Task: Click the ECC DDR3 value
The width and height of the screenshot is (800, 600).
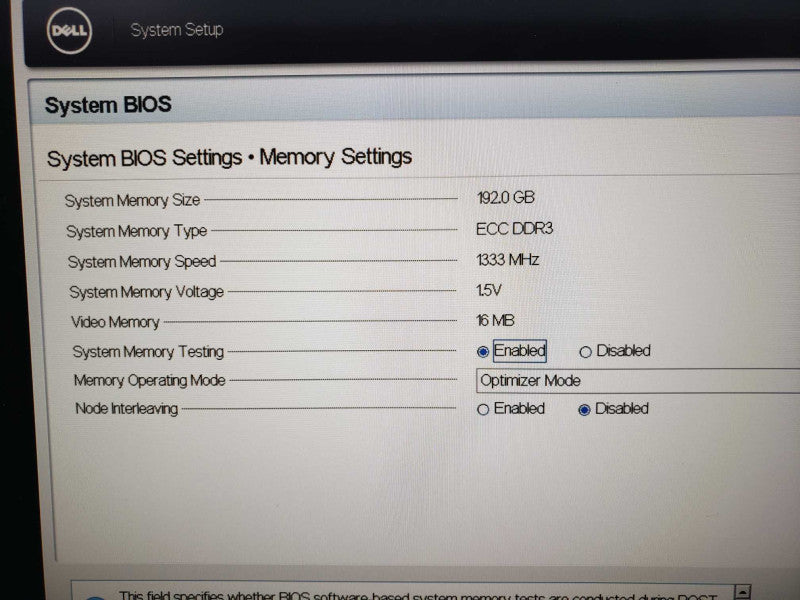Action: 514,229
